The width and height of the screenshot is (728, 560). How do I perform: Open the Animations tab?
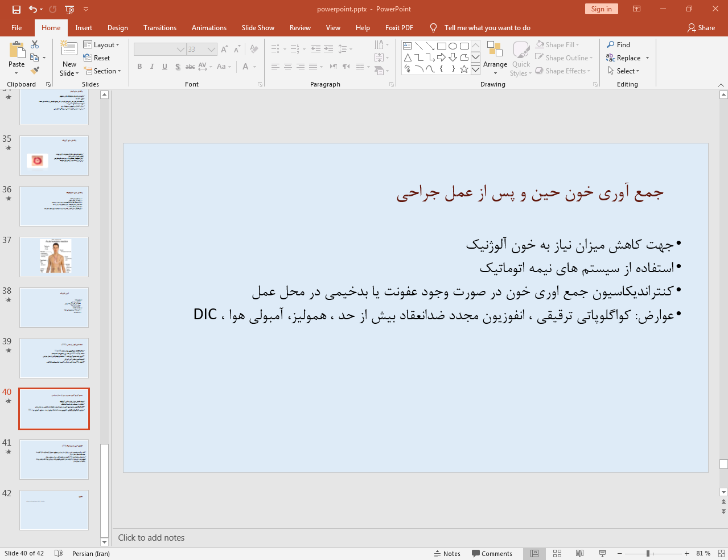tap(209, 28)
